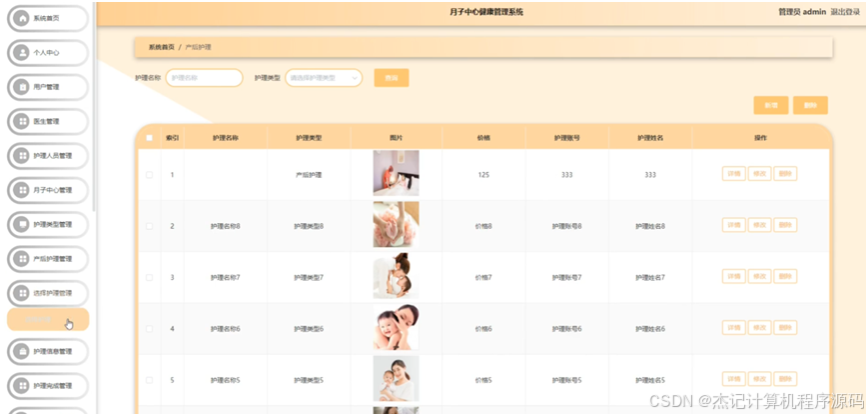Click 修改 for the 护理名称6 row
The image size is (868, 416).
(x=759, y=327)
